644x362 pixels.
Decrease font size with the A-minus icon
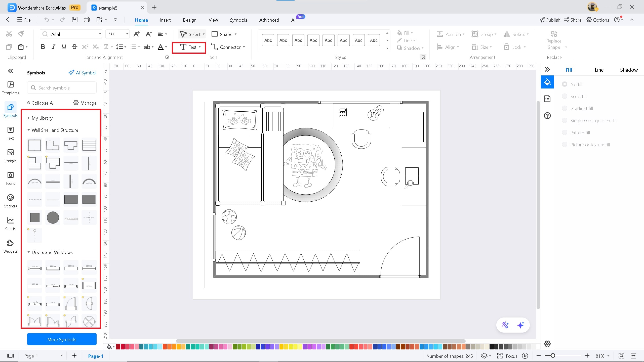tap(148, 34)
